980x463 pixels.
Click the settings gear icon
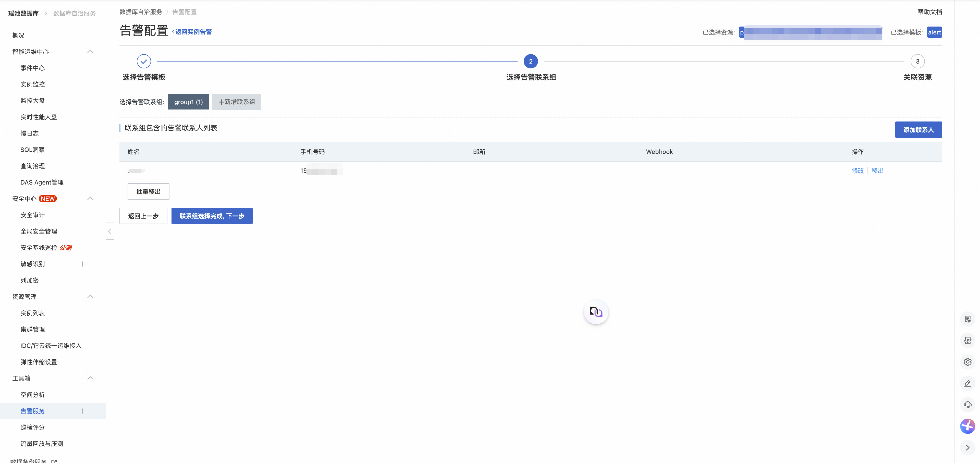(x=967, y=362)
